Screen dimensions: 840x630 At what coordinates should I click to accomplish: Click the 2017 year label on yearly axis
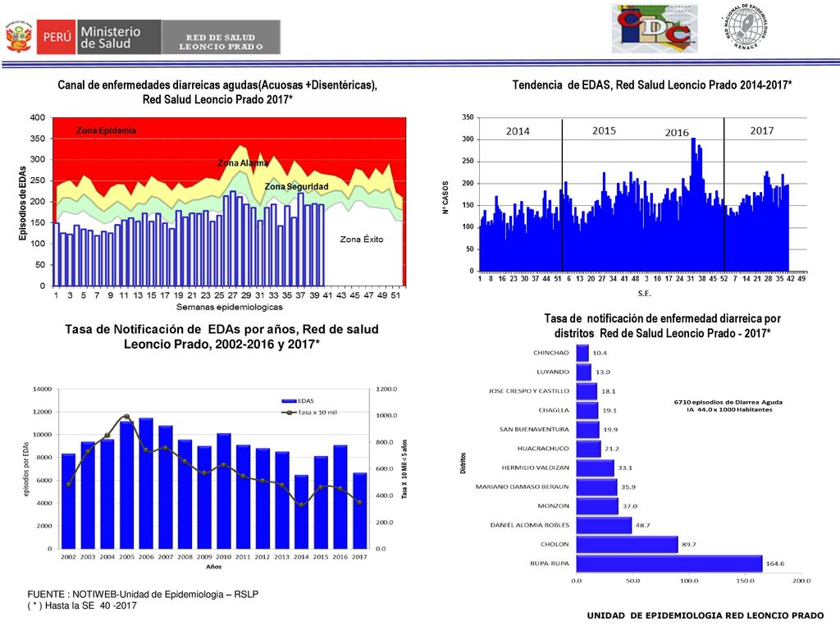point(359,557)
